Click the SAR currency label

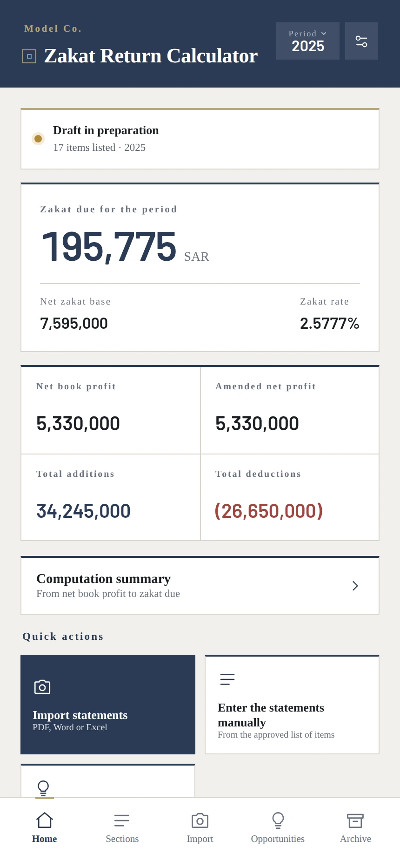point(197,257)
